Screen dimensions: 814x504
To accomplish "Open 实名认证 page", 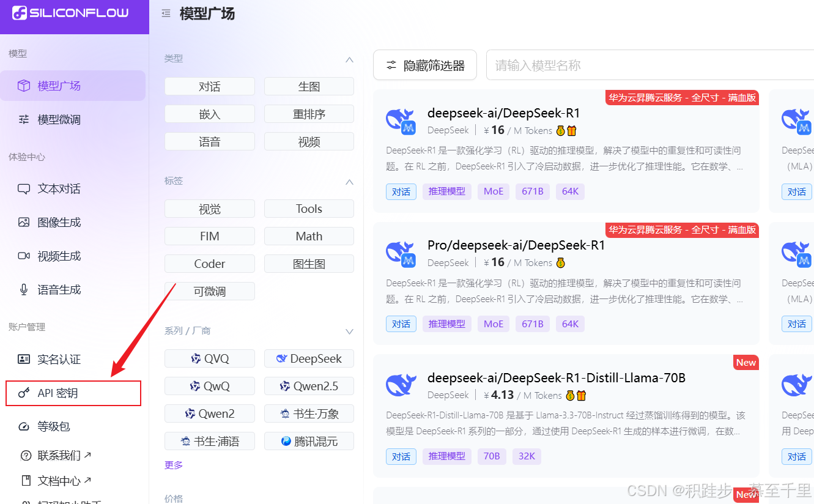I will (x=73, y=359).
